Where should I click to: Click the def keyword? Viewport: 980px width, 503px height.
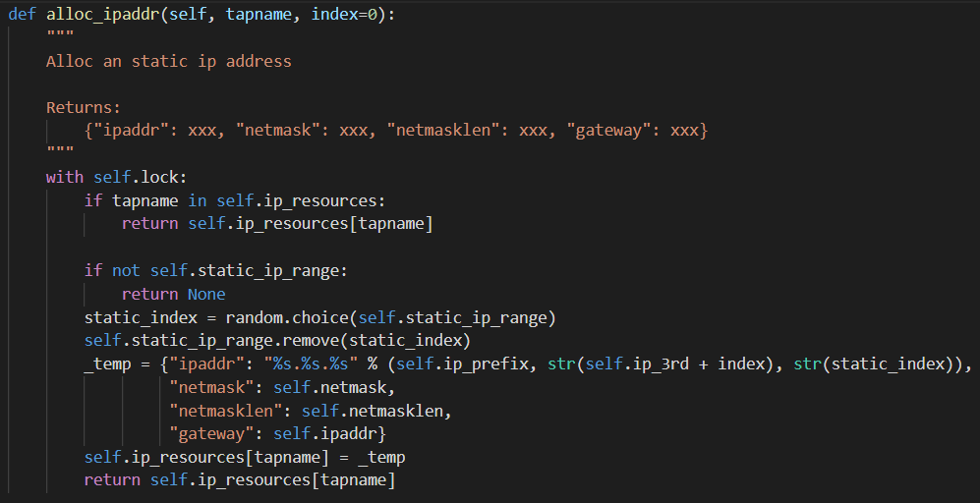coord(23,14)
